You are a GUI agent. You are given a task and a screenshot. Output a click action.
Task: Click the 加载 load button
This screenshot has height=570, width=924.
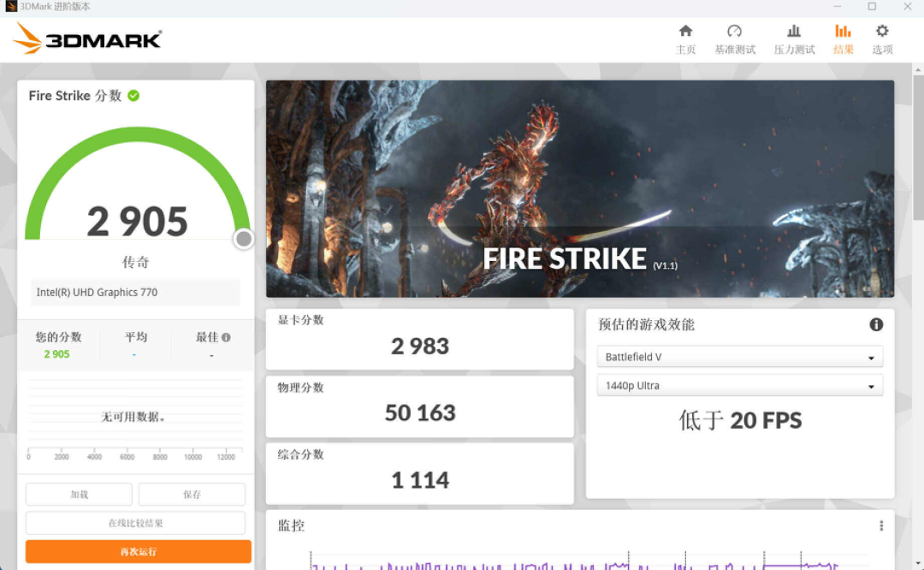point(79,495)
